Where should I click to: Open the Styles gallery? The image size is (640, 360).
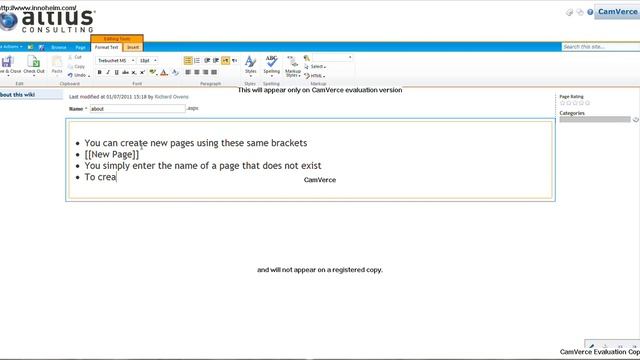[x=250, y=66]
